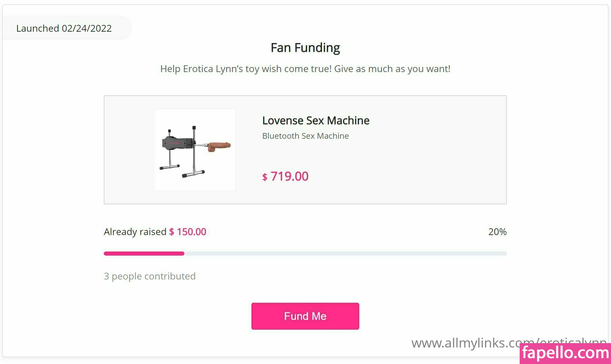
Task: Click the 20% progress percentage label
Action: tap(497, 232)
